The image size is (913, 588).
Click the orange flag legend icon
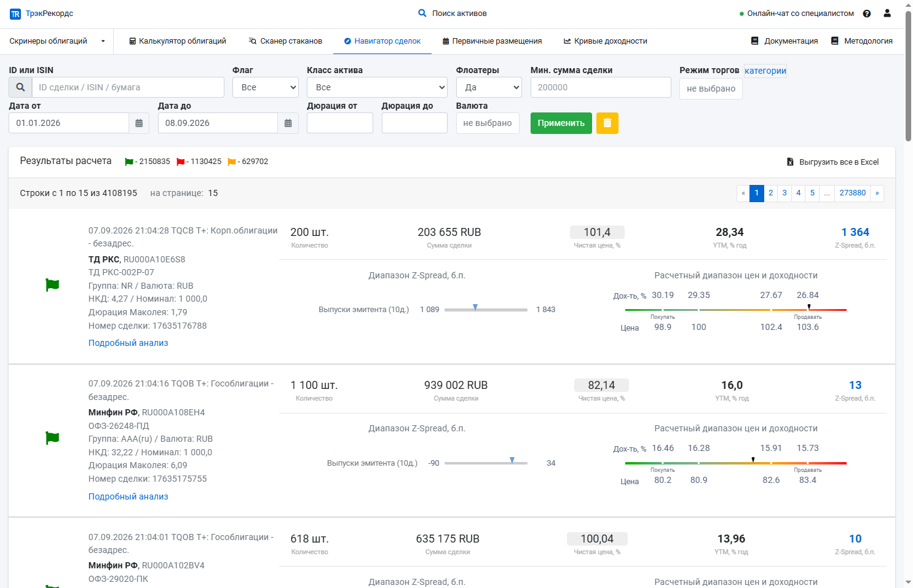232,162
